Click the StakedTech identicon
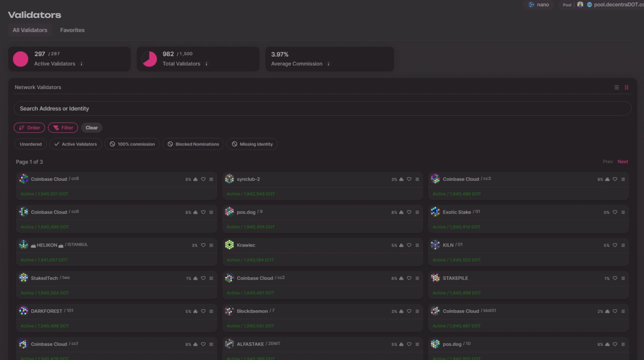Screen dimensions: 644x360 tap(24, 278)
